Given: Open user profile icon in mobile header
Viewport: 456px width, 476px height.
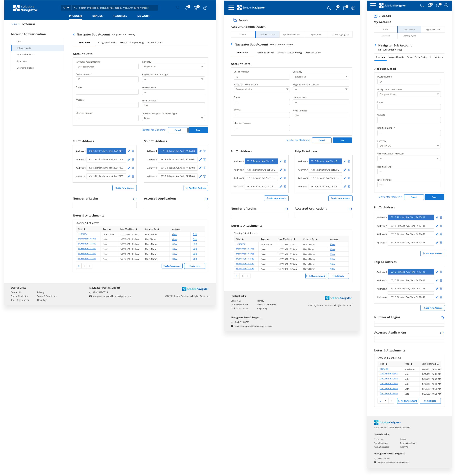Looking at the screenshot, I should pos(446,5).
